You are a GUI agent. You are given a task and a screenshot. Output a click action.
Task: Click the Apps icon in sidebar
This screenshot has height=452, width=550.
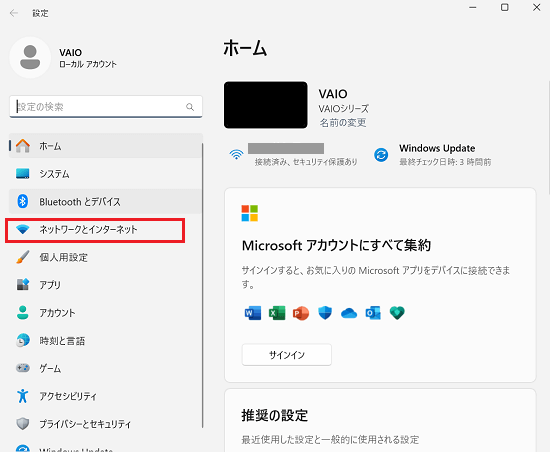23,284
